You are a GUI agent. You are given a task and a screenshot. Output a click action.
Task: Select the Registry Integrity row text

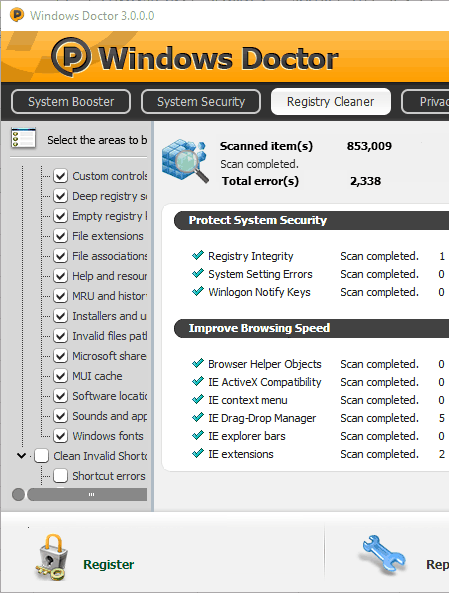pos(250,256)
